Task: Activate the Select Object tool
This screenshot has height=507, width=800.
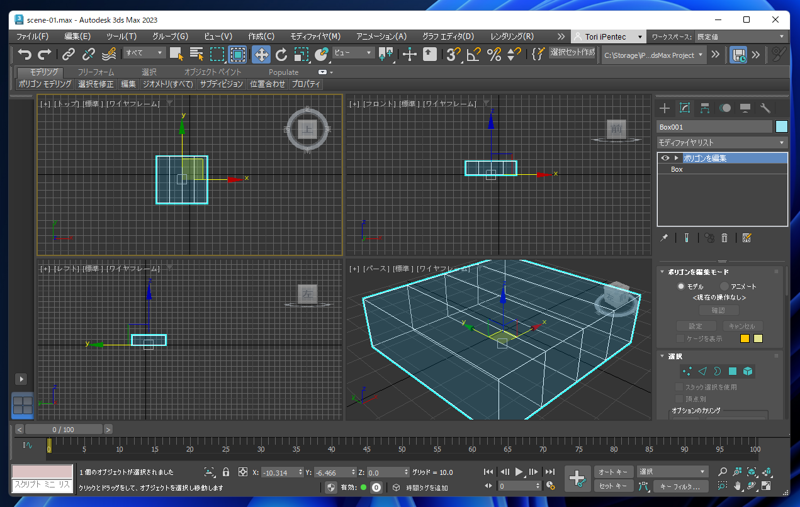Action: (x=177, y=54)
